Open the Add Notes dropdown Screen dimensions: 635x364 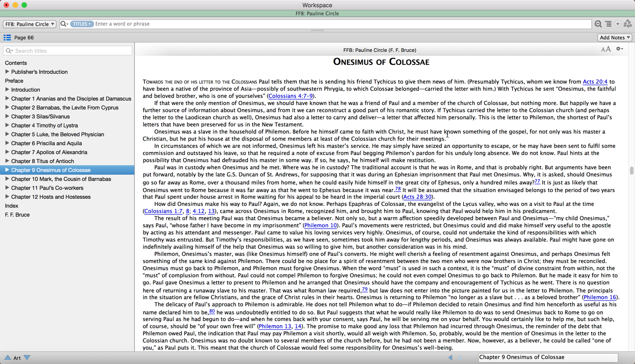pos(615,38)
